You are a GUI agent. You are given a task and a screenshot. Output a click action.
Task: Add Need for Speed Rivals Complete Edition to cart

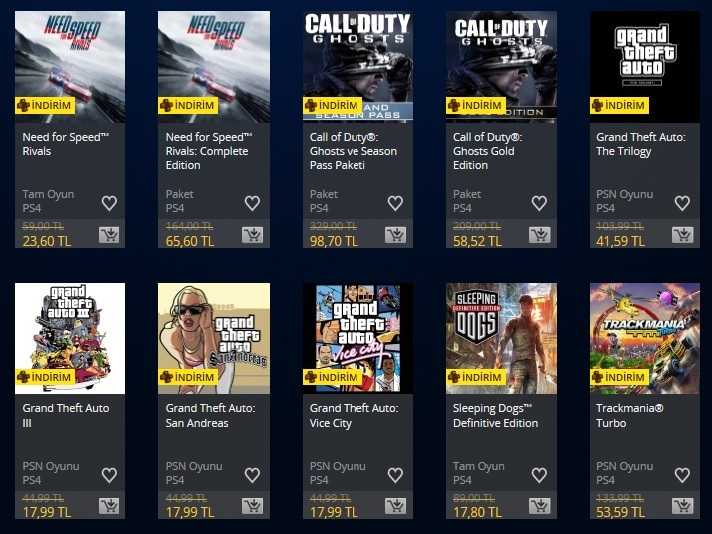click(252, 235)
